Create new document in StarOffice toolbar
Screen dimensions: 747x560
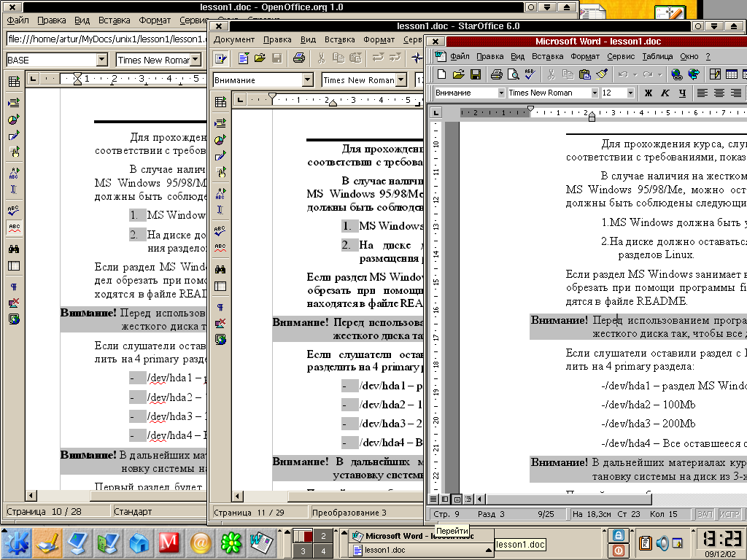[x=244, y=58]
